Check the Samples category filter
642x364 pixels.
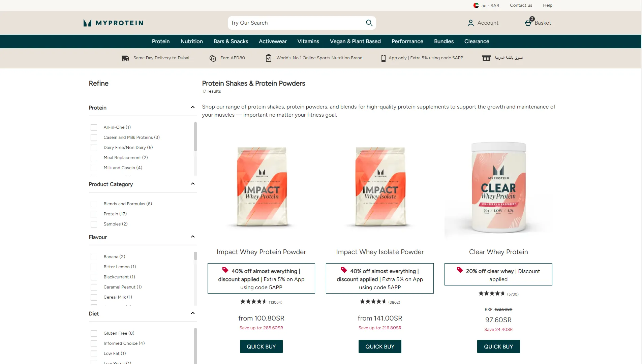pos(94,224)
